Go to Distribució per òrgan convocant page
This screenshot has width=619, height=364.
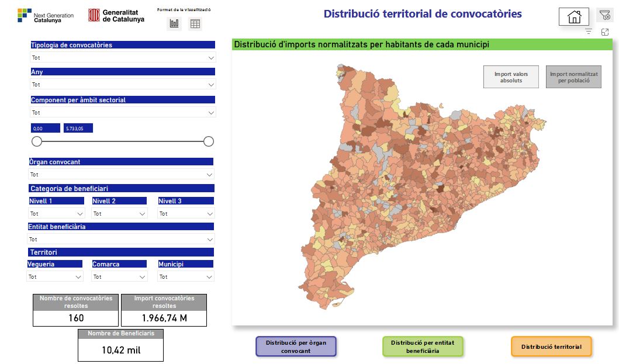(x=296, y=346)
